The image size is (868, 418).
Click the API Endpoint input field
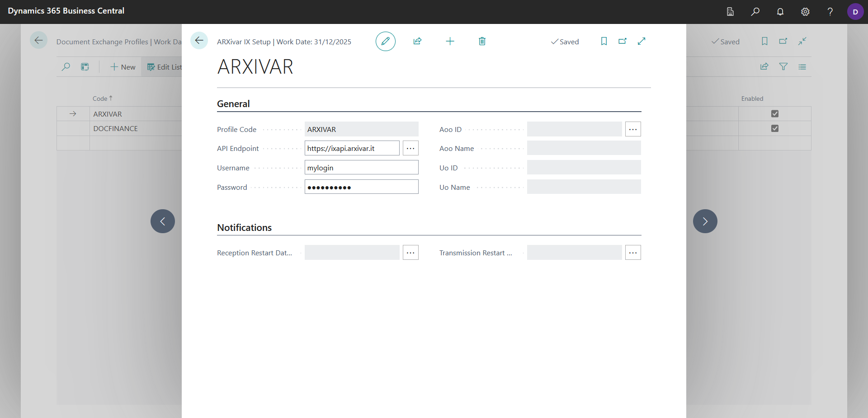coord(352,148)
